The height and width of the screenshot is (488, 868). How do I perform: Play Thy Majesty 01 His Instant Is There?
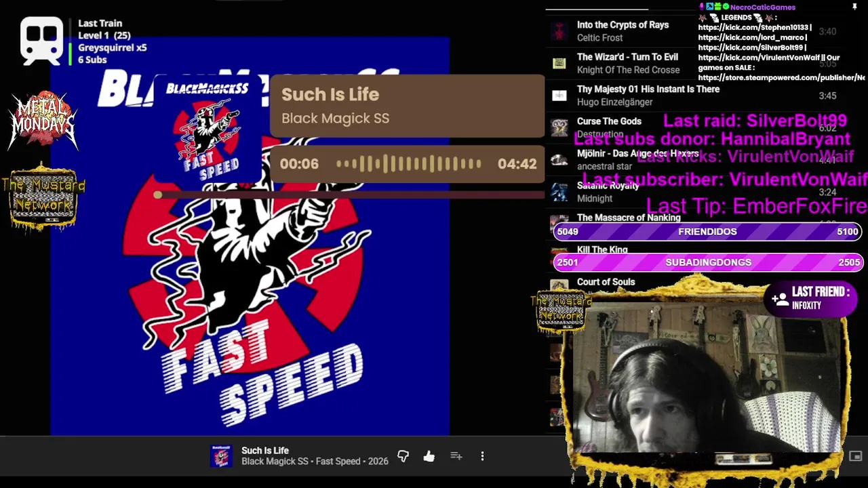[648, 89]
